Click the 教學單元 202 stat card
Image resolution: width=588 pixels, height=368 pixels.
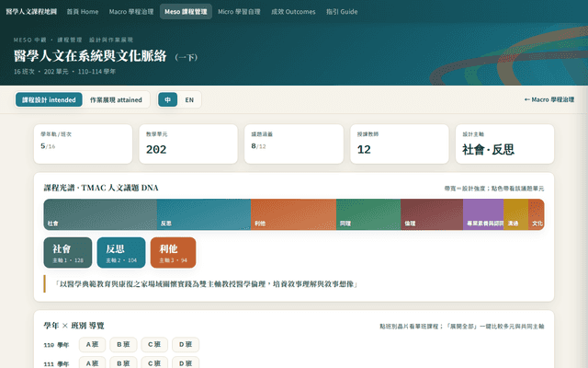(x=188, y=144)
